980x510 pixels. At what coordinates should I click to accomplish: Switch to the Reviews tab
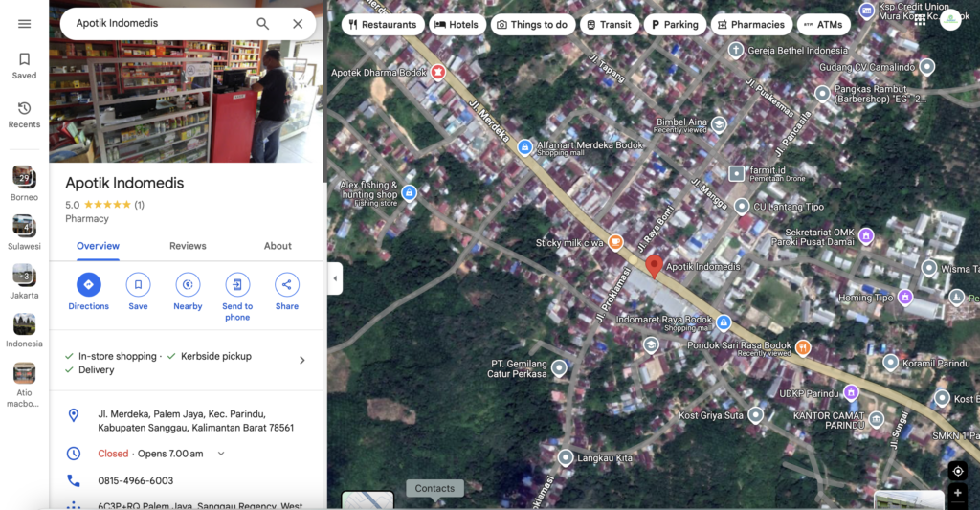pos(188,246)
